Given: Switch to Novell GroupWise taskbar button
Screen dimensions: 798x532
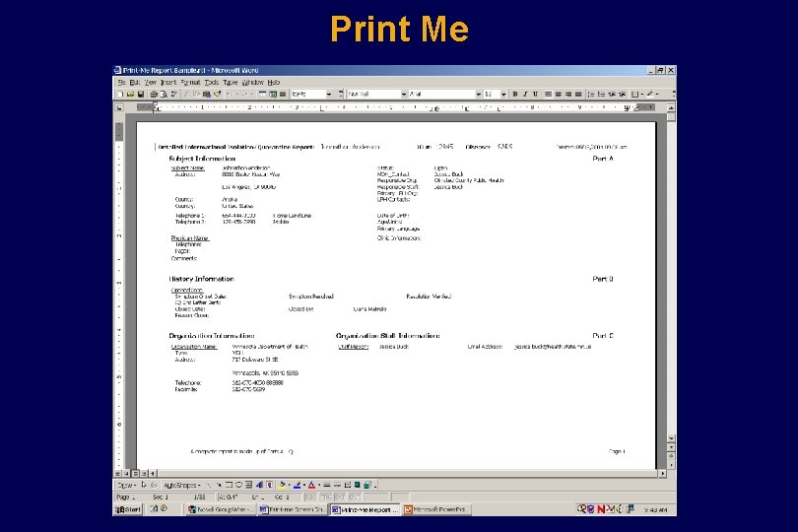Looking at the screenshot, I should tap(221, 509).
